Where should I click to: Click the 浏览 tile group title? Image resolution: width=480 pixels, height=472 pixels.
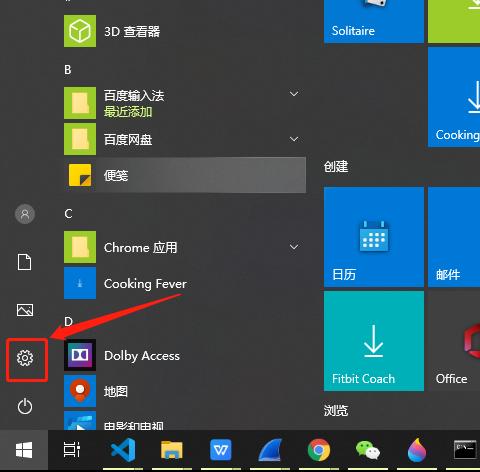click(336, 410)
